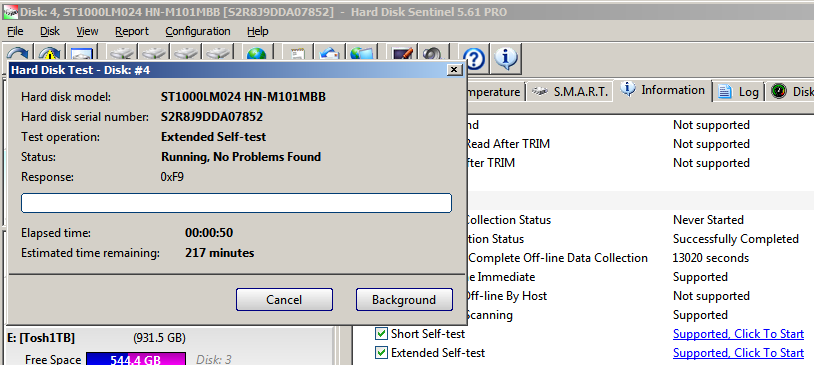Click the 217 minutes remaining value
The image size is (814, 365).
point(220,253)
